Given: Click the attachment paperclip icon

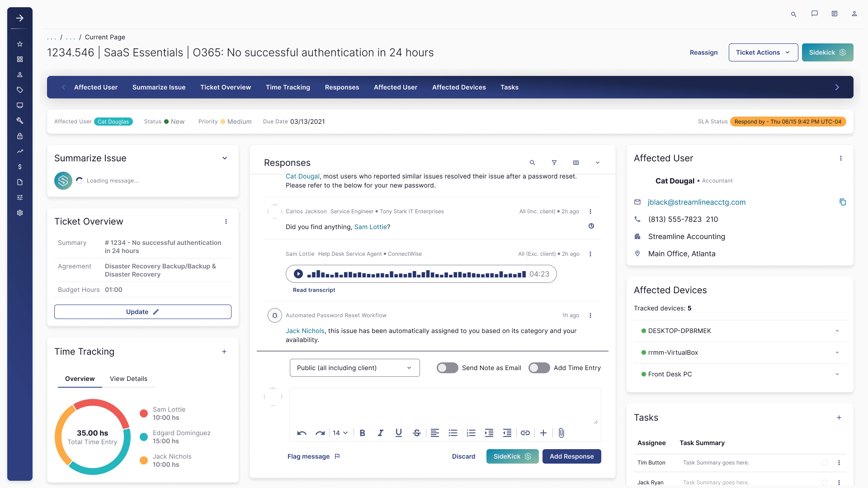Looking at the screenshot, I should [561, 433].
